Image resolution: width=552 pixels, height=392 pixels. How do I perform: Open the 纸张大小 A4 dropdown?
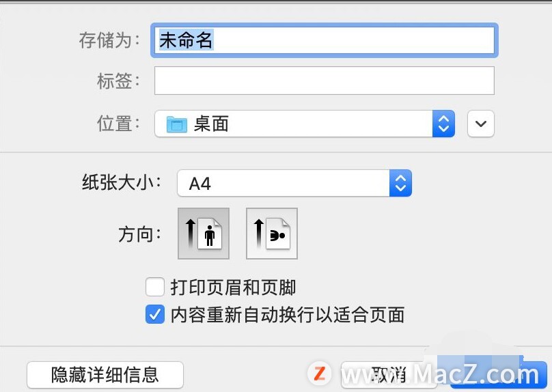[294, 183]
